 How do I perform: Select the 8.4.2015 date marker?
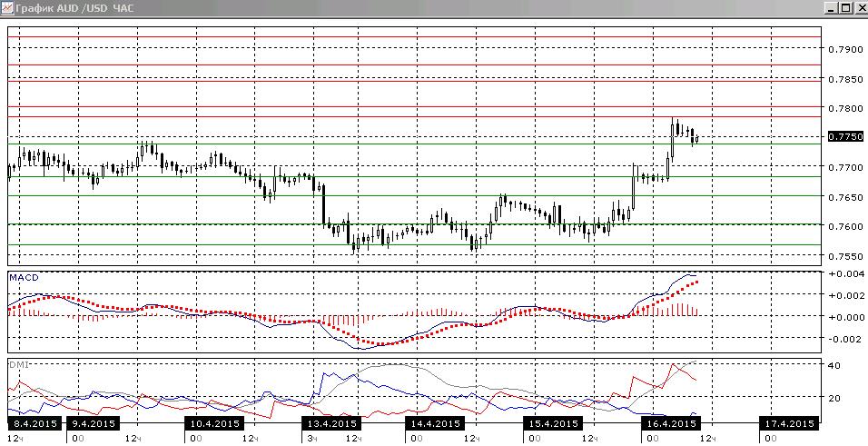tap(33, 423)
